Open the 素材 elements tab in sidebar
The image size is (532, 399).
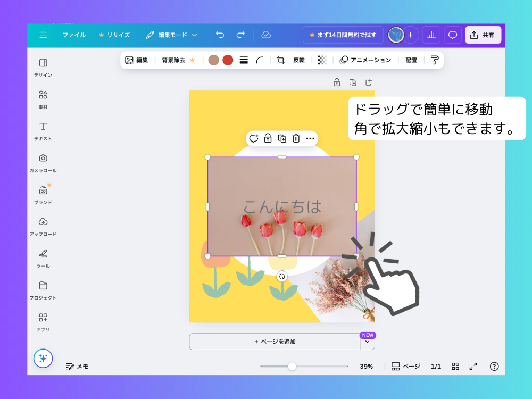pos(43,99)
